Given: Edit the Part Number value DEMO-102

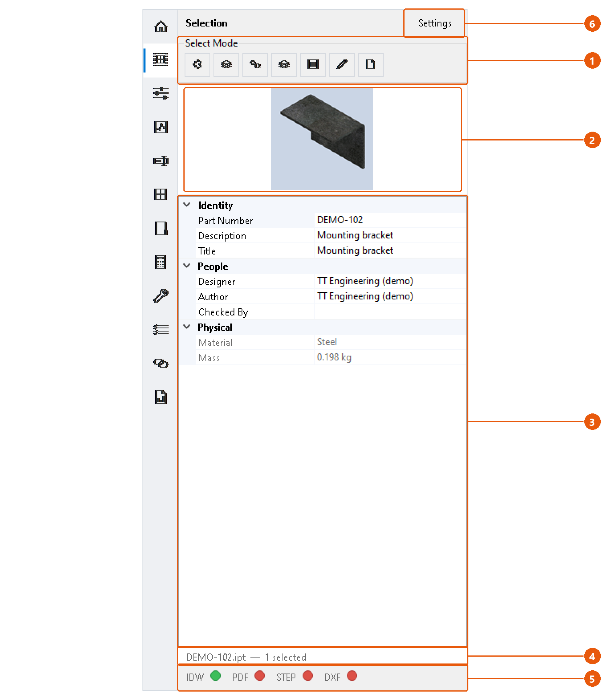Looking at the screenshot, I should click(x=390, y=220).
